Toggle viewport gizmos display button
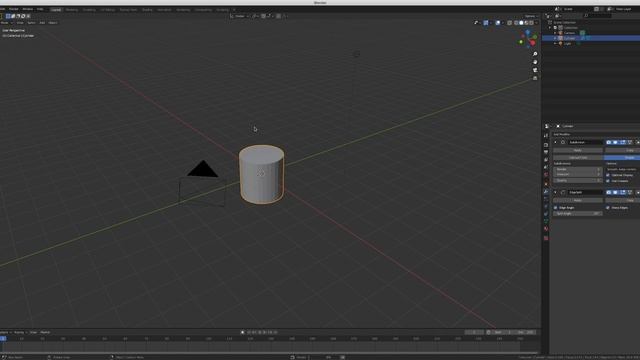Screen dimensions: 640x360 pyautogui.click(x=486, y=23)
